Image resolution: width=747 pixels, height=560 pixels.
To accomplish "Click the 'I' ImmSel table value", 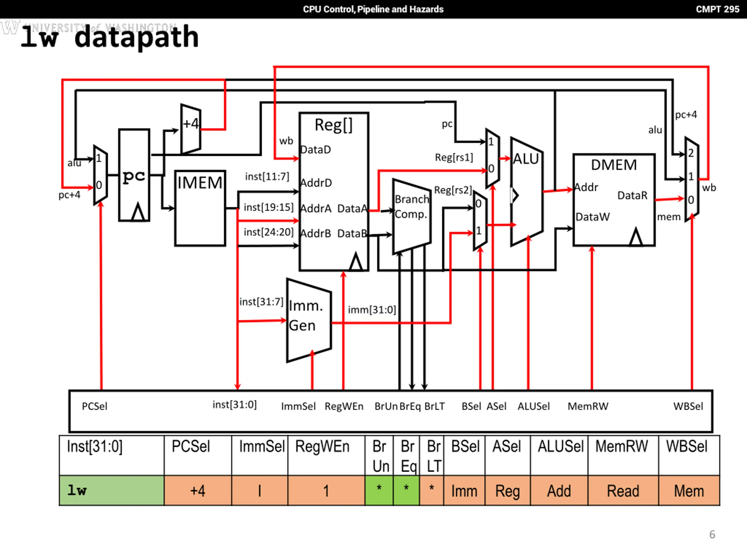I will tap(260, 491).
